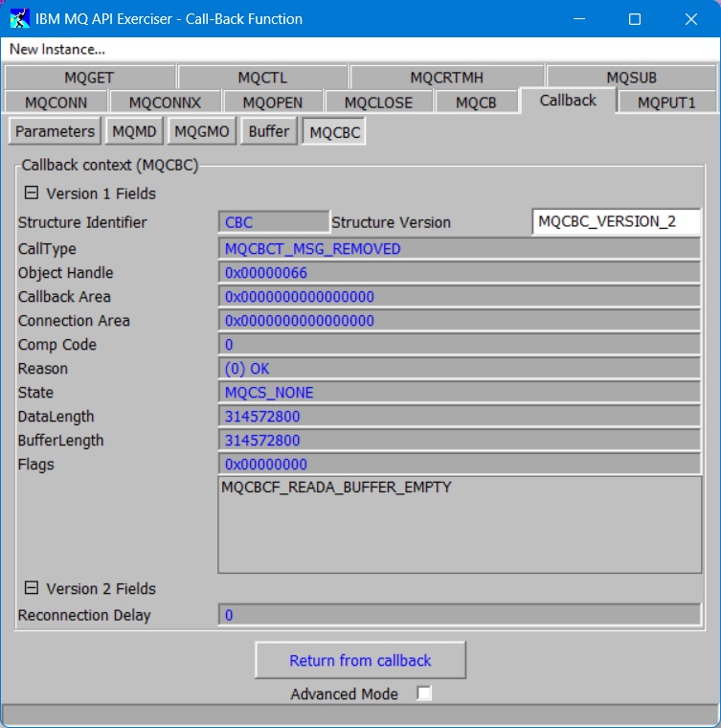Select the MQSUB tab

pos(631,77)
